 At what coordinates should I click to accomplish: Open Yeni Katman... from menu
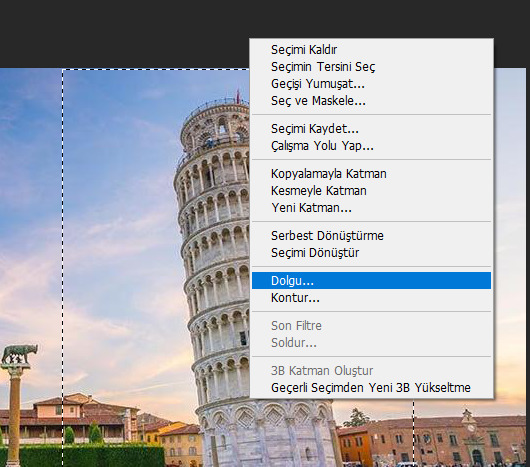tap(371, 208)
